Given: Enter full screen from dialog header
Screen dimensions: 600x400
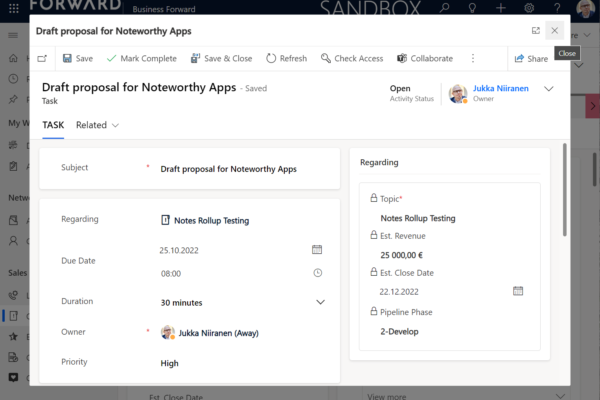Looking at the screenshot, I should [x=535, y=31].
